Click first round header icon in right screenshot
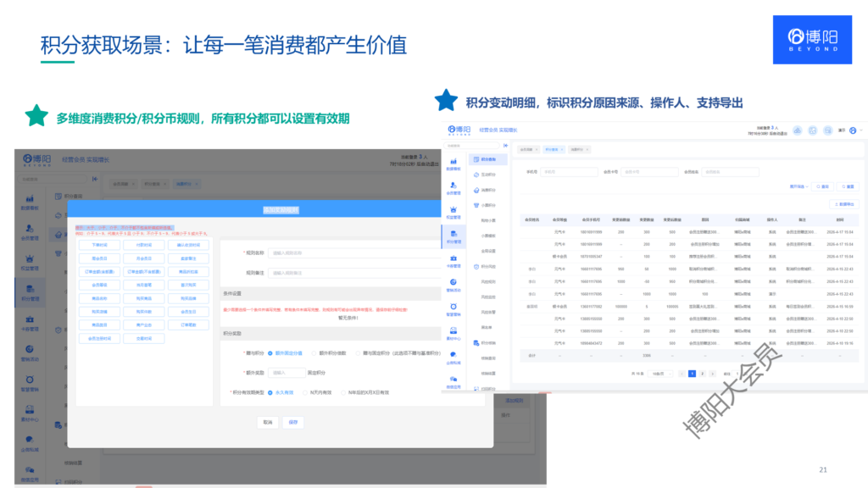868x488 pixels. [x=797, y=130]
